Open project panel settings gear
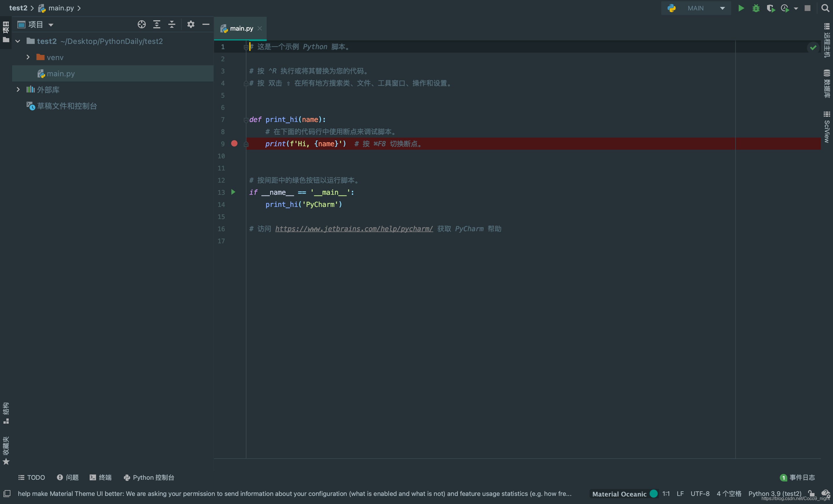 coord(191,24)
